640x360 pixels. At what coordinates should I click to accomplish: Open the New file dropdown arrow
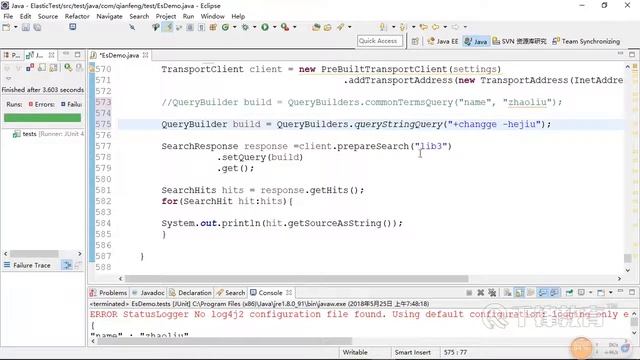[16, 27]
